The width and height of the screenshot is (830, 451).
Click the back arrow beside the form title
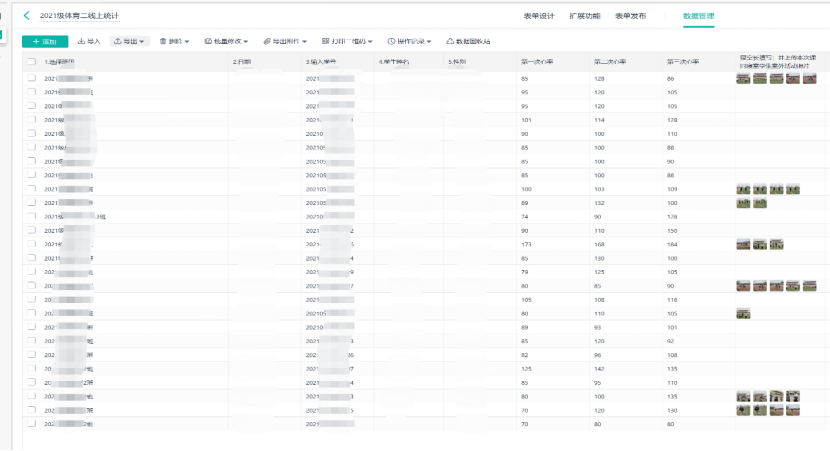coord(27,16)
